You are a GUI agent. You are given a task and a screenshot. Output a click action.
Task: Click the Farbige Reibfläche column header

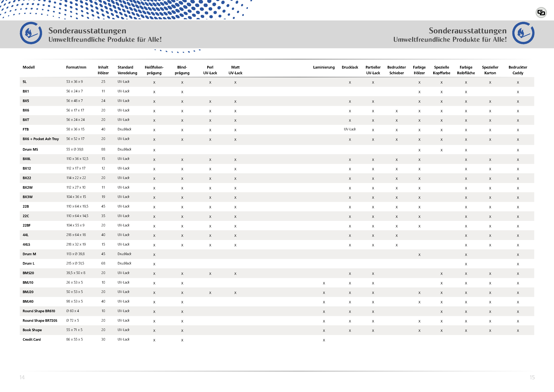pyautogui.click(x=466, y=70)
